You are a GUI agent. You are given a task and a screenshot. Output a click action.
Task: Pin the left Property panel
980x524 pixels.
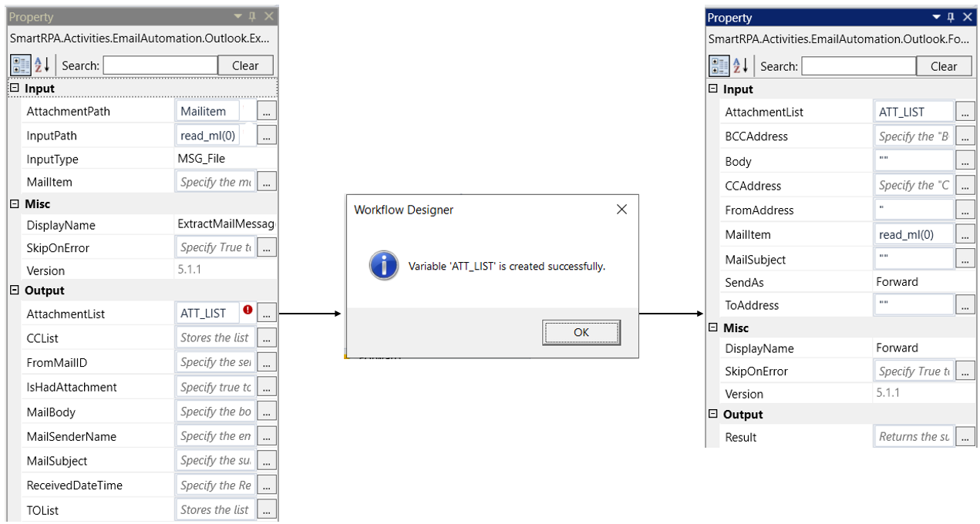coord(253,17)
